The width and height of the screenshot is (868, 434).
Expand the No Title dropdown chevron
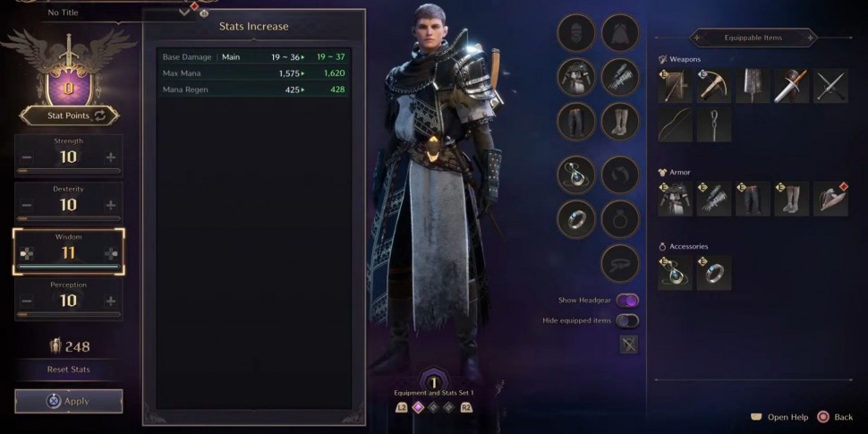(x=185, y=12)
